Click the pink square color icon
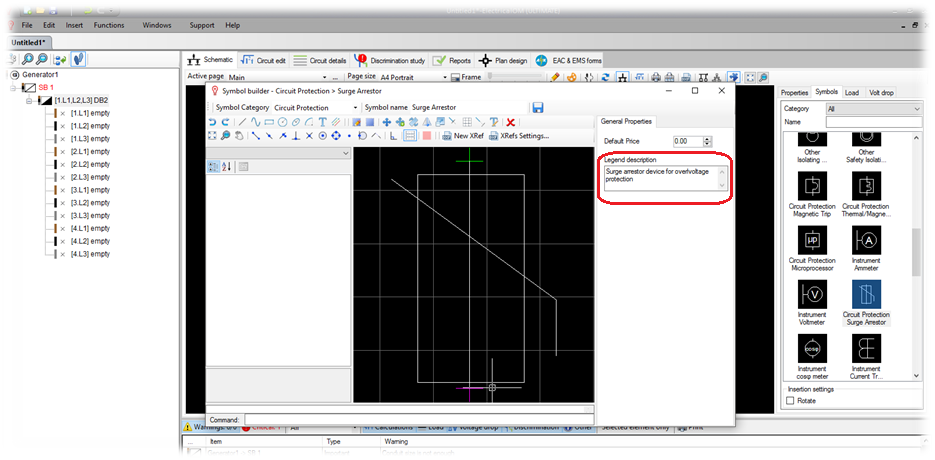This screenshot has height=460, width=935. coord(426,135)
